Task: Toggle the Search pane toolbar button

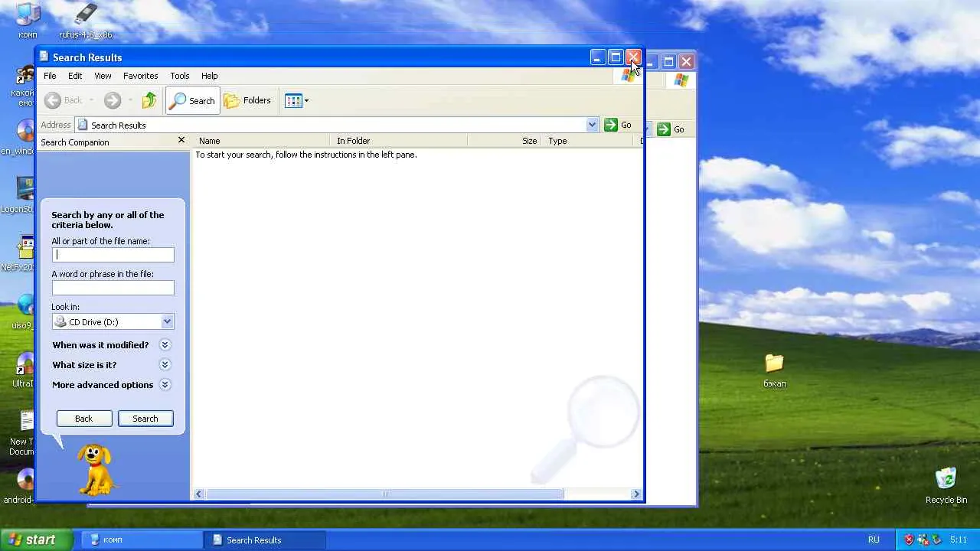Action: pyautogui.click(x=192, y=100)
